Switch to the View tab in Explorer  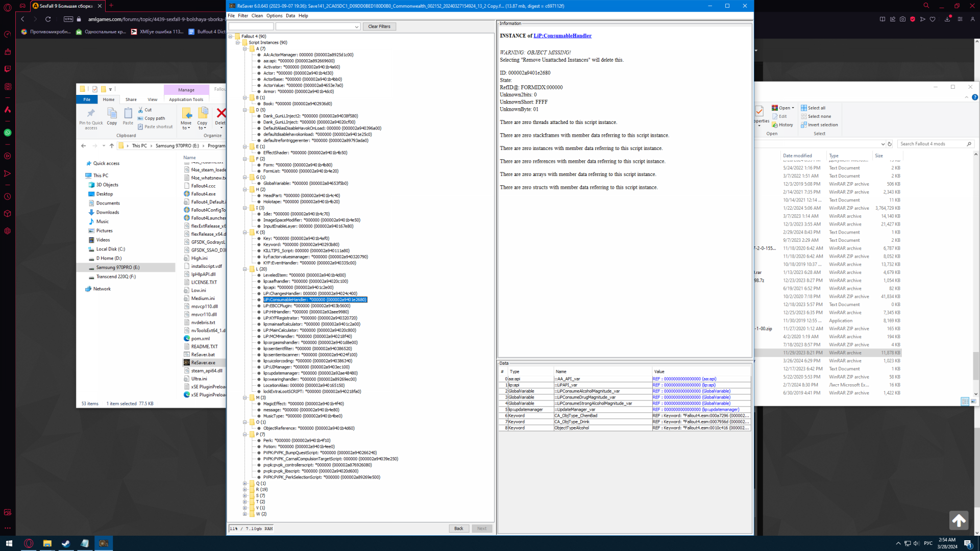[x=152, y=99]
